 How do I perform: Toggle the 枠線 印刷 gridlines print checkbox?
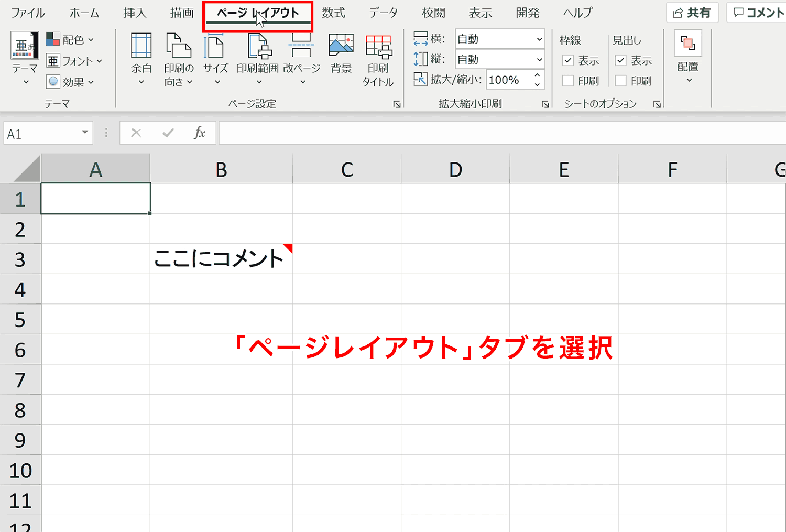[568, 81]
